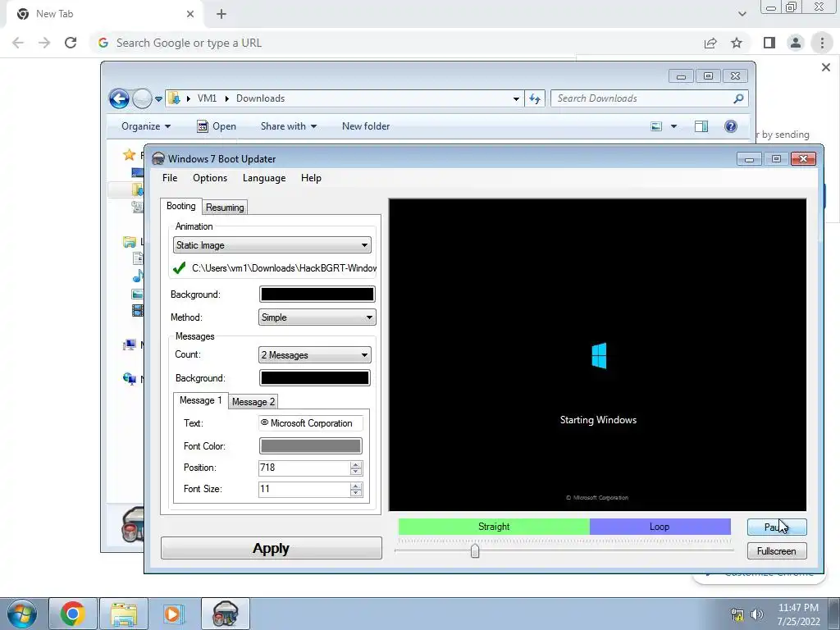Click the Boot Updater title bar icon
The image size is (840, 630).
[158, 158]
